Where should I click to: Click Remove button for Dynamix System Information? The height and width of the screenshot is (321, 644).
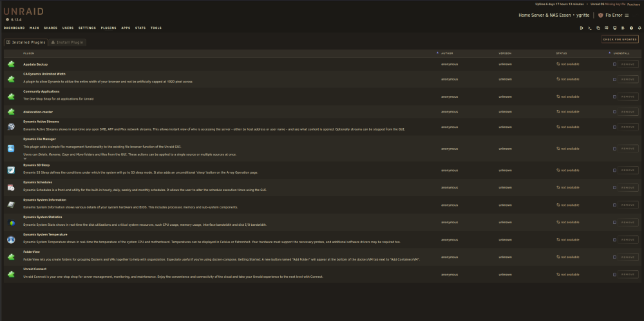[x=628, y=205]
